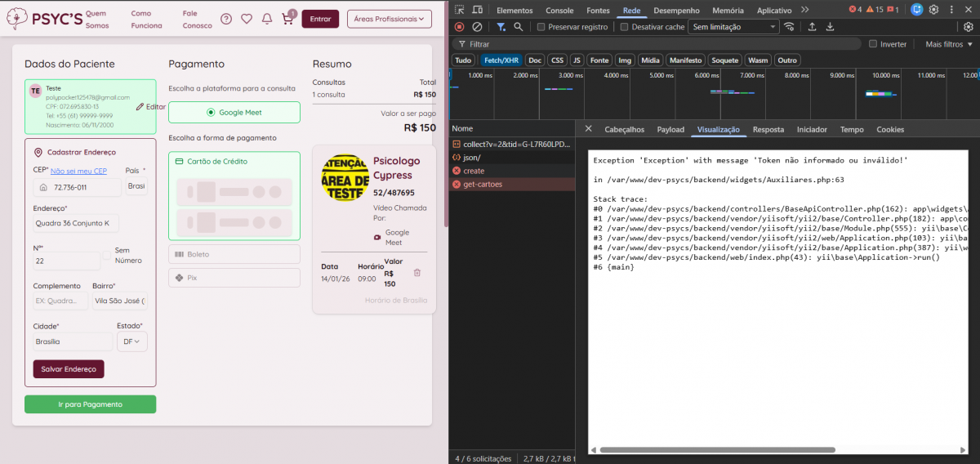Click the help question mark icon
Screen dimensions: 980x464
point(226,19)
